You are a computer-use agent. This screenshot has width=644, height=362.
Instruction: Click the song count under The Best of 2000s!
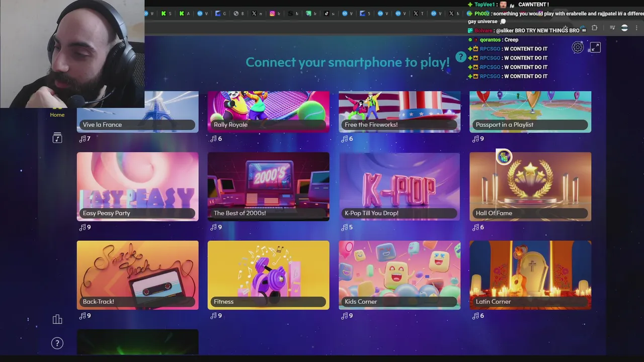pyautogui.click(x=216, y=227)
